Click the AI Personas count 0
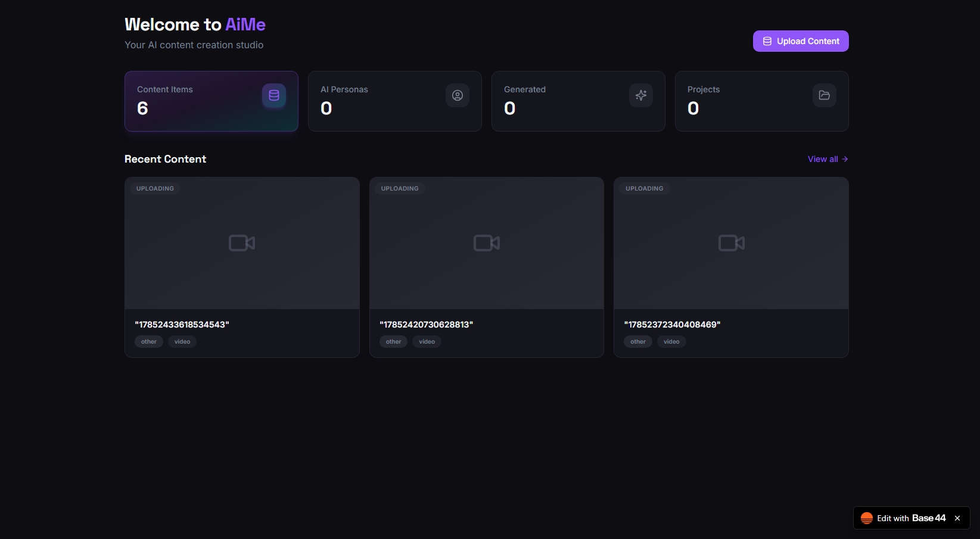The image size is (980, 539). click(x=326, y=108)
